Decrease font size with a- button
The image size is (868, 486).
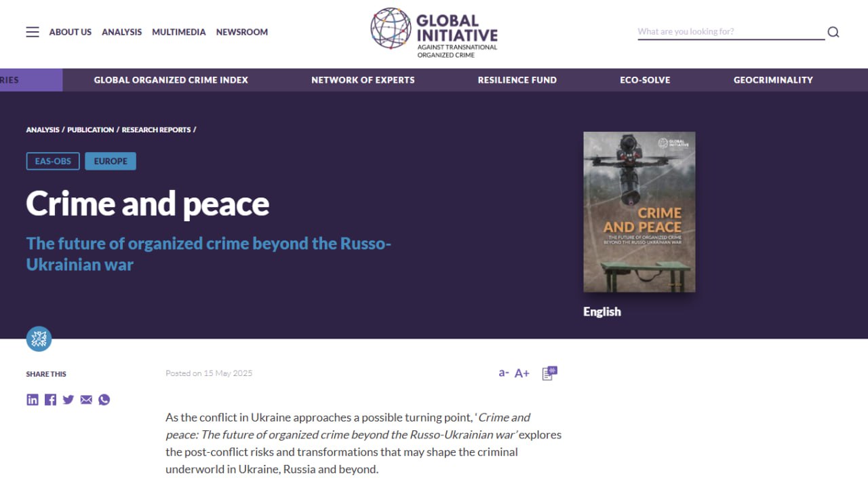504,373
